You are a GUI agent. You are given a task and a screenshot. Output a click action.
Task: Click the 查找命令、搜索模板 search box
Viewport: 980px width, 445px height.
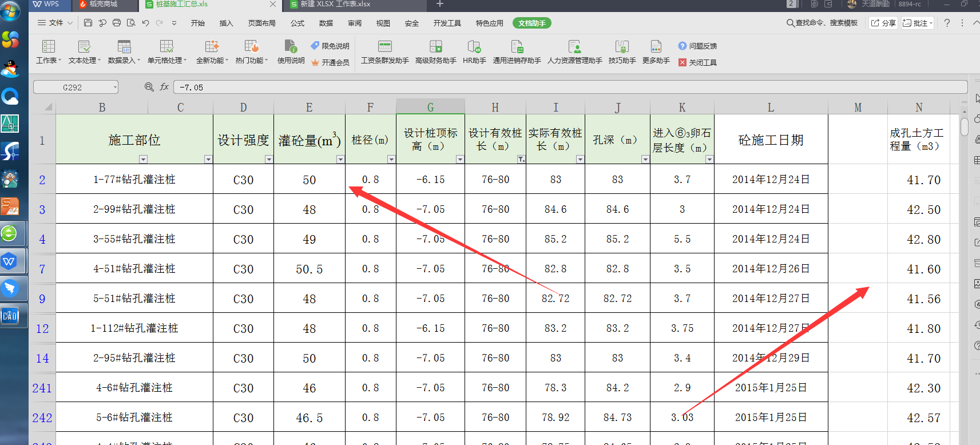pyautogui.click(x=822, y=23)
